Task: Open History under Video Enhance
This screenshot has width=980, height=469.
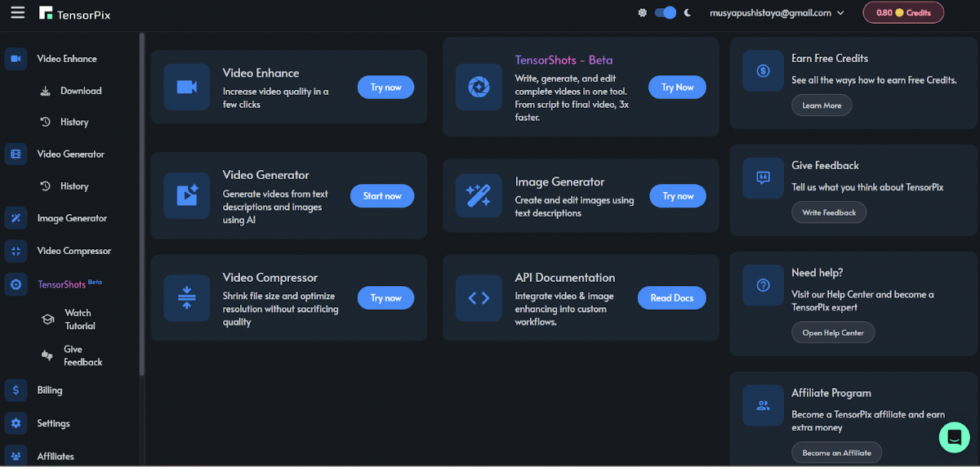Action: [x=73, y=122]
